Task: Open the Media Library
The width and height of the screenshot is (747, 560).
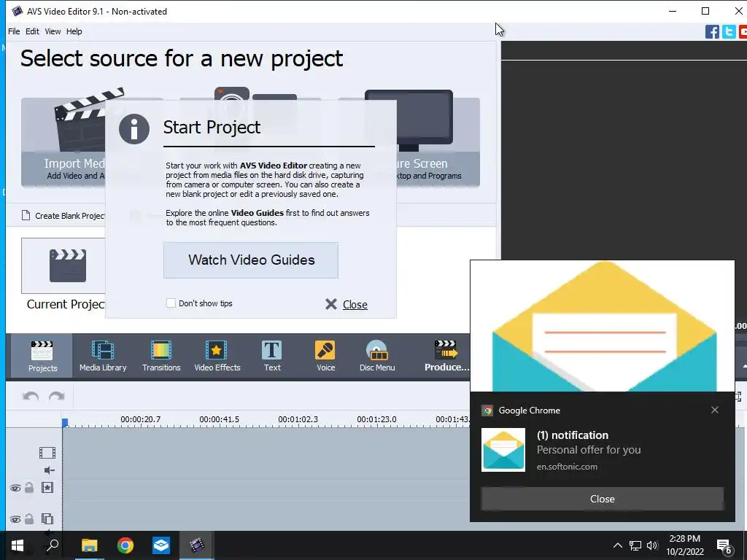Action: click(x=103, y=356)
